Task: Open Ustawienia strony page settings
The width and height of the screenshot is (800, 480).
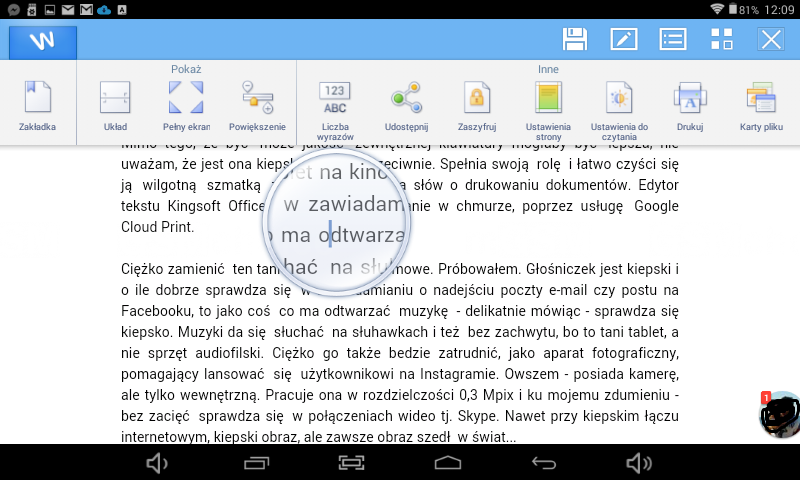Action: (x=548, y=108)
